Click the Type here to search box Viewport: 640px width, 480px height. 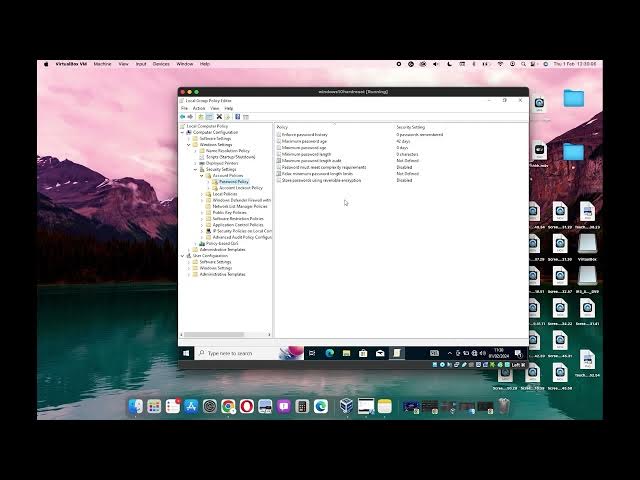(x=249, y=353)
